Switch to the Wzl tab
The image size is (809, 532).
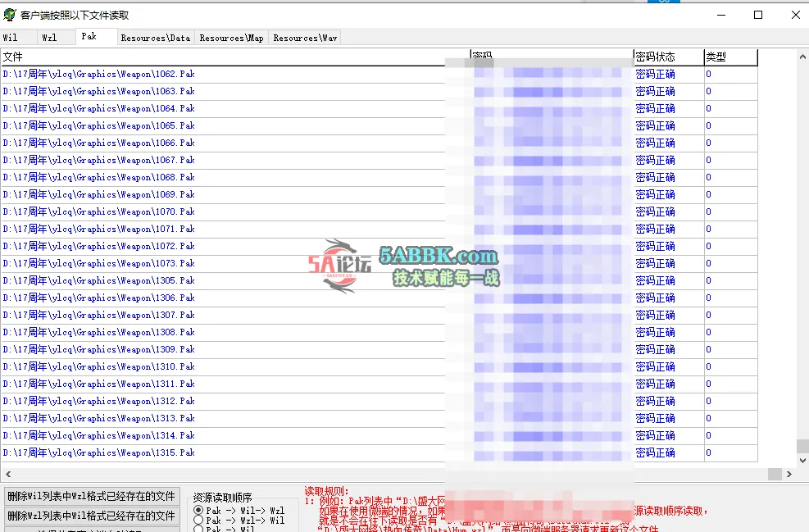tap(56, 38)
